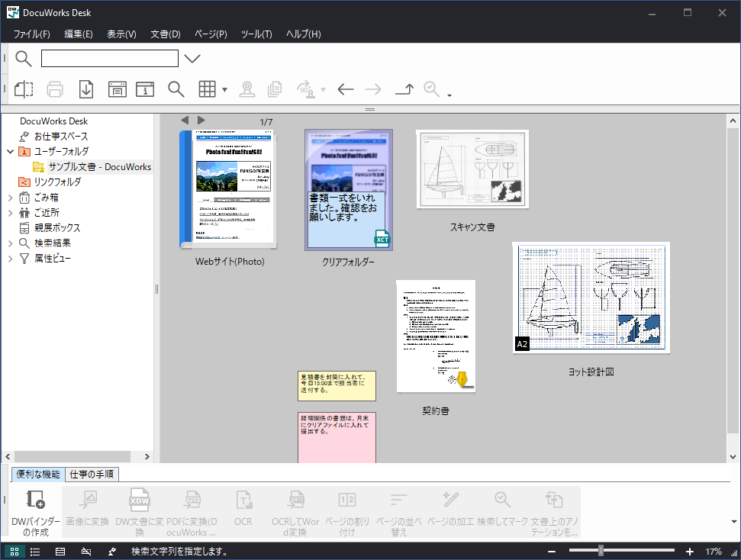The image size is (741, 560).
Task: Toggle the text view icon in status bar
Action: point(60,551)
